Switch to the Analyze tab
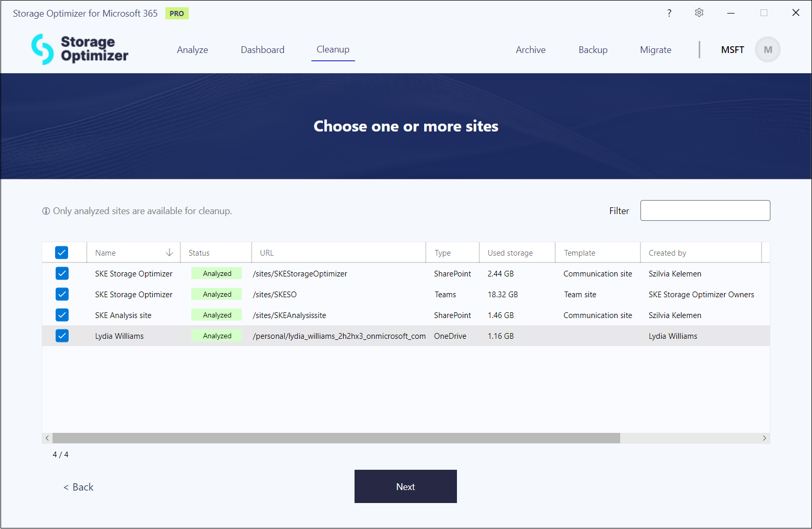The width and height of the screenshot is (812, 529). click(192, 50)
